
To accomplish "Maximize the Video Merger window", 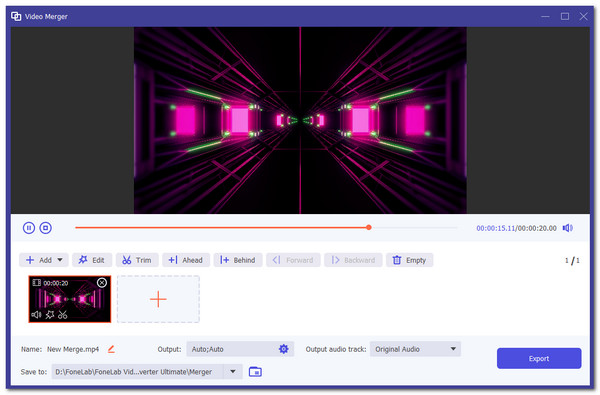I will pos(564,16).
